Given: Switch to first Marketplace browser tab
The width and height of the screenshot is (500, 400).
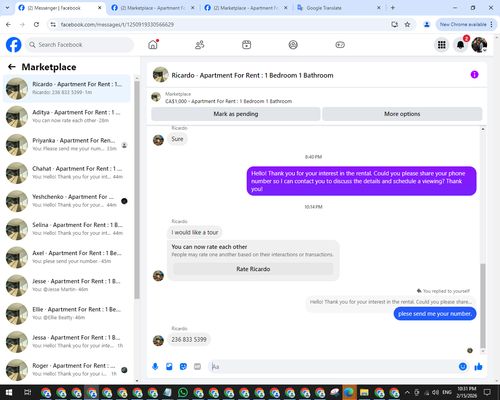Looking at the screenshot, I should 153,8.
